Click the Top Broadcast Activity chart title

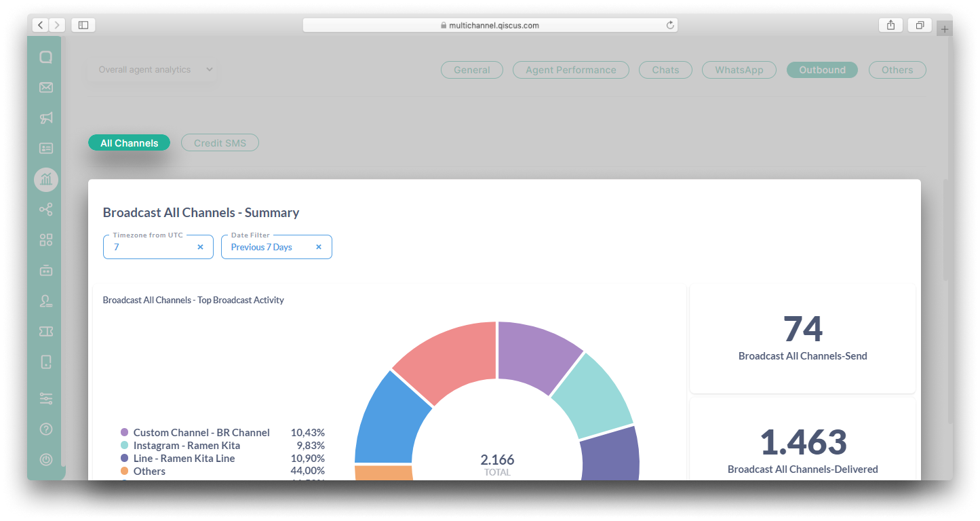coord(193,300)
